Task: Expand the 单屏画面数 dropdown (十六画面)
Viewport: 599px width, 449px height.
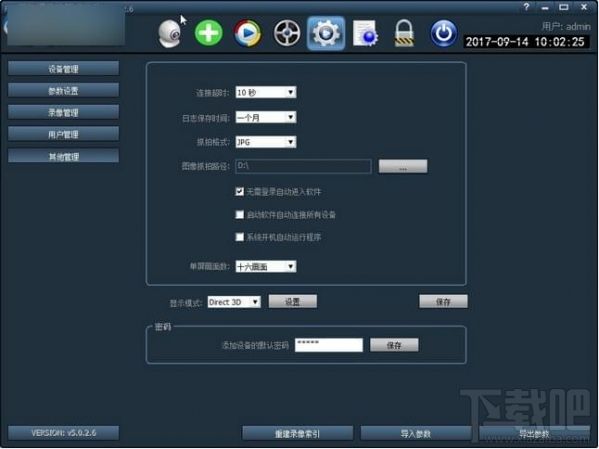Action: [266, 266]
